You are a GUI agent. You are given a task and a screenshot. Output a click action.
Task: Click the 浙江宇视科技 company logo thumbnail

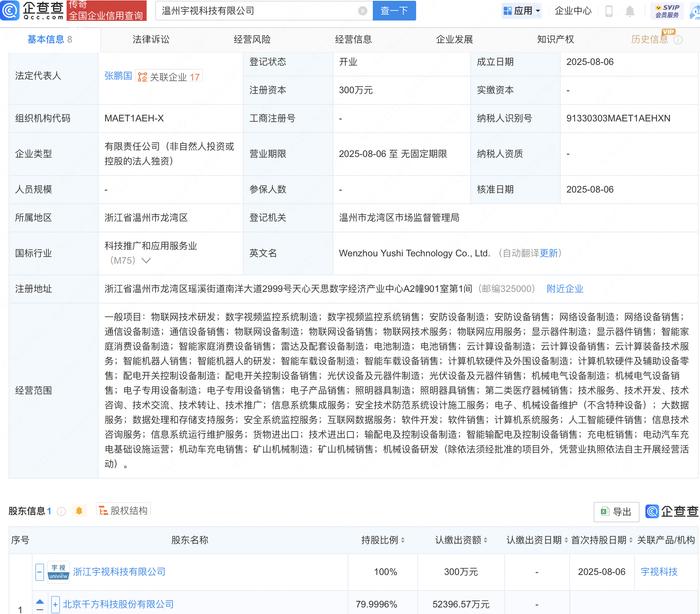[x=58, y=572]
